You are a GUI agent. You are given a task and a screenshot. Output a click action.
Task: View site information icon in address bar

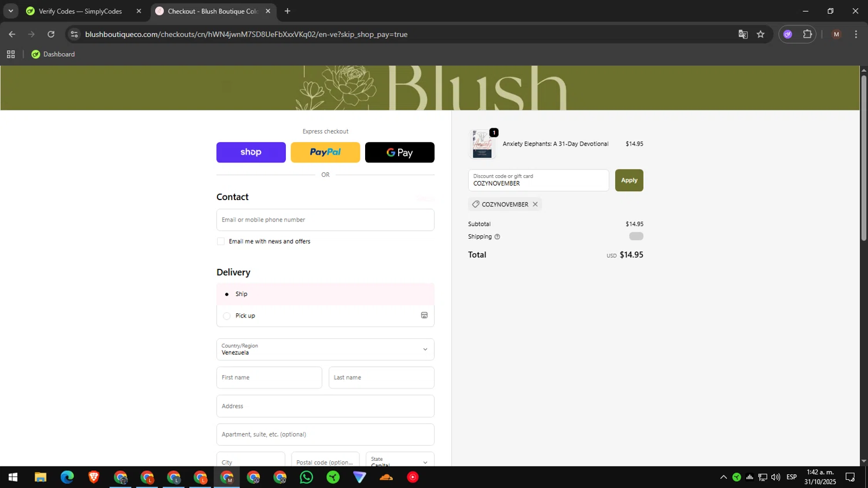(74, 34)
